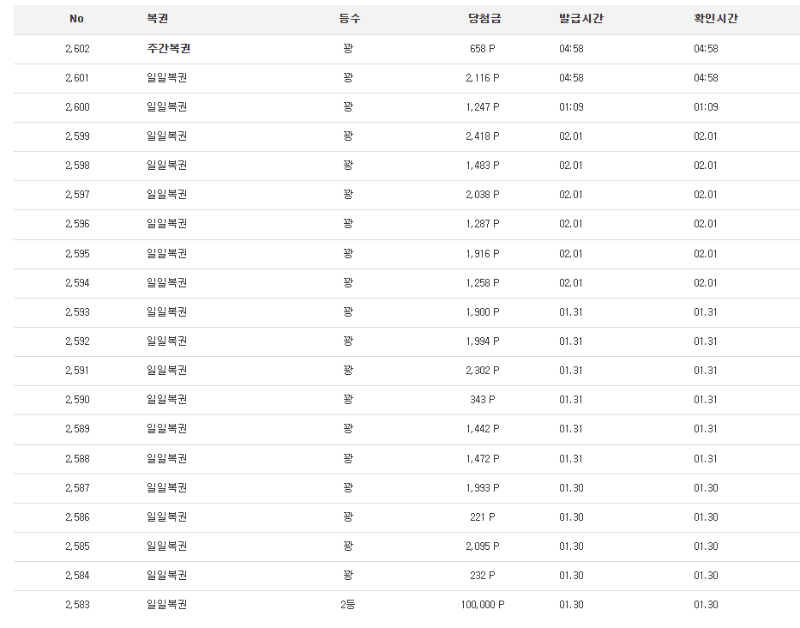Select row number 2,600
Image resolution: width=800 pixels, height=628 pixels.
pyautogui.click(x=77, y=107)
